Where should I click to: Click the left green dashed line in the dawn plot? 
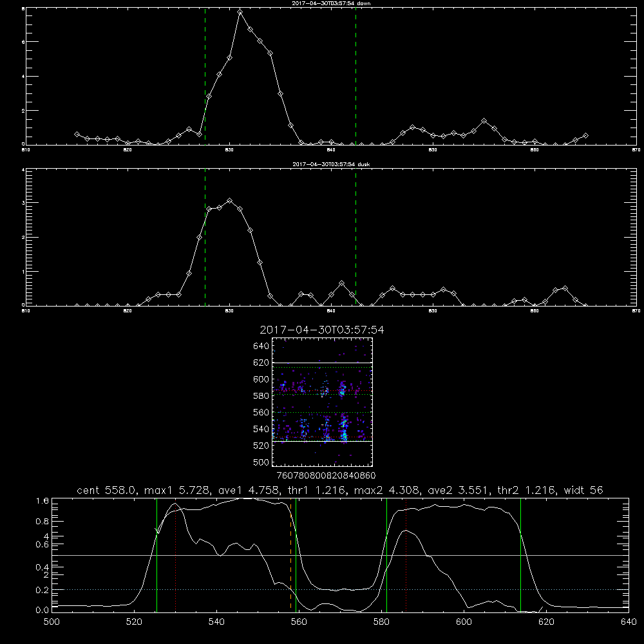205,77
